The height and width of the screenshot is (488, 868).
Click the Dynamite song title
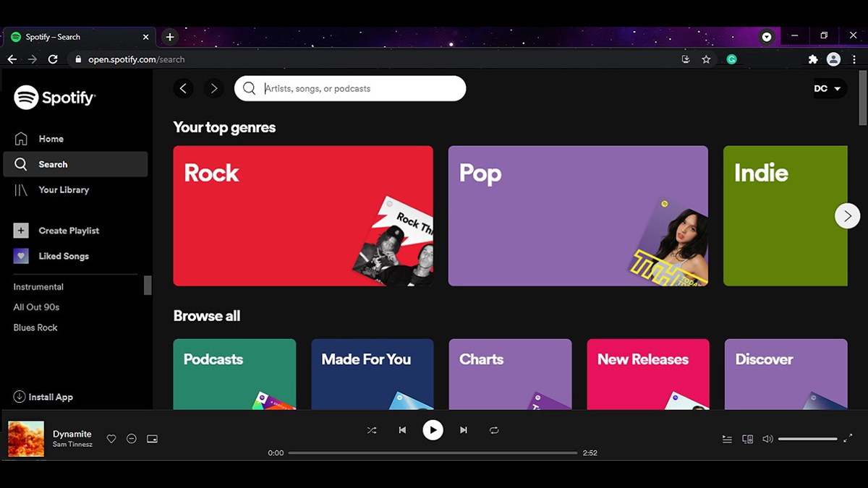[x=72, y=434]
